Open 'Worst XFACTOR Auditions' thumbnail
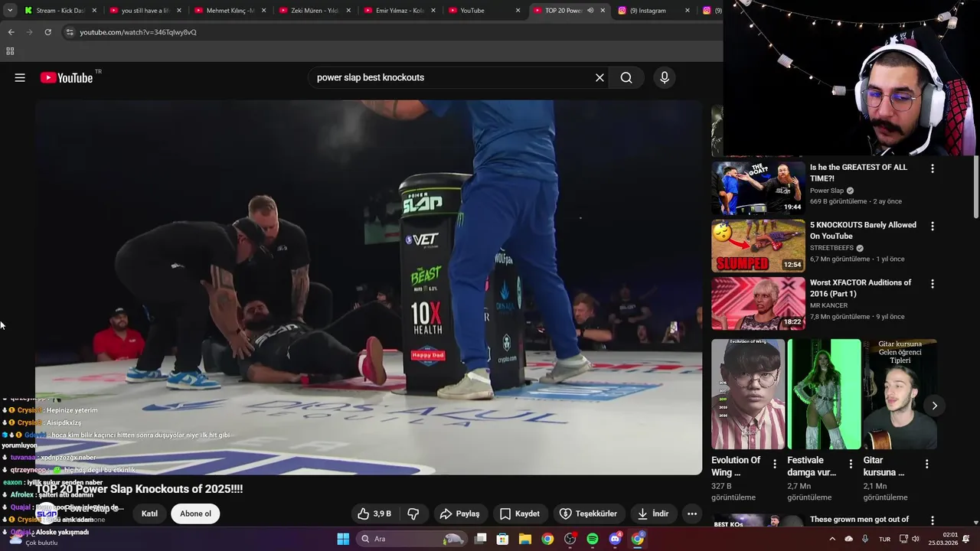The height and width of the screenshot is (551, 980). pos(758,304)
